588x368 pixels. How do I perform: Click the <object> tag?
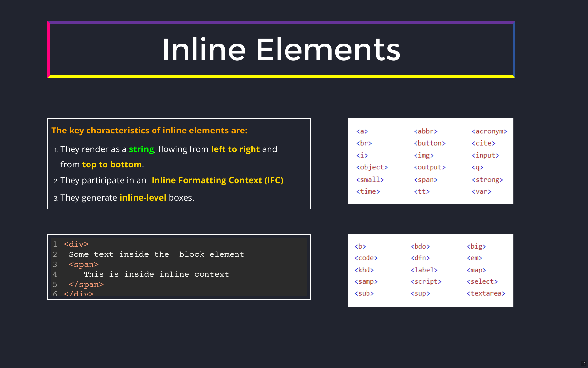click(x=372, y=167)
